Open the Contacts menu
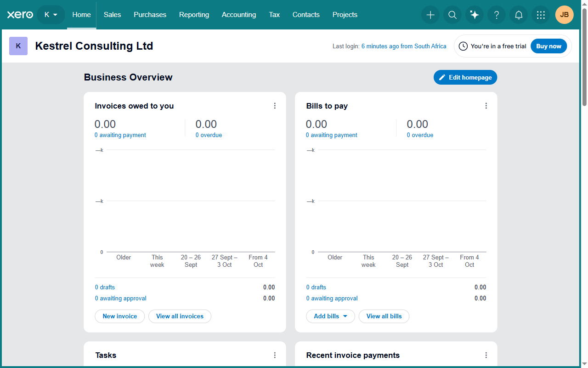588x368 pixels. click(306, 15)
